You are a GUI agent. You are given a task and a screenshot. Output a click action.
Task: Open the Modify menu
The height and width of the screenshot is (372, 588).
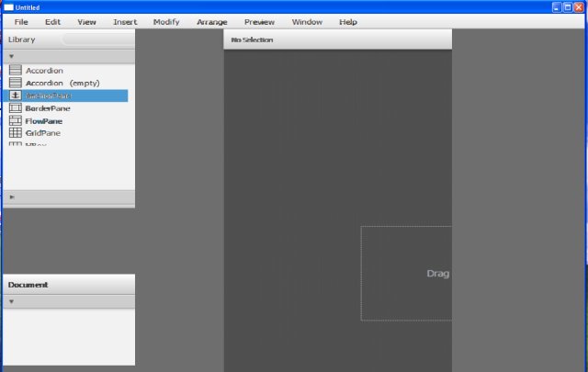pyautogui.click(x=166, y=22)
